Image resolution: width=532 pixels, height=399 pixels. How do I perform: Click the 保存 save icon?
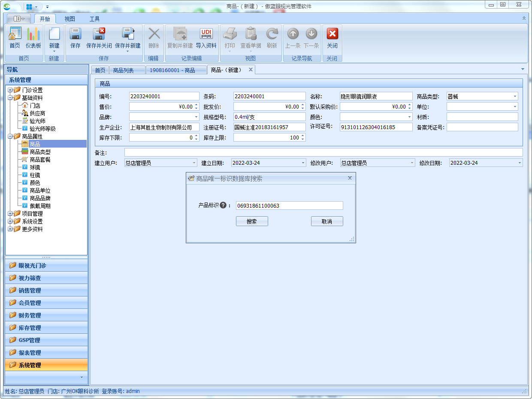76,34
